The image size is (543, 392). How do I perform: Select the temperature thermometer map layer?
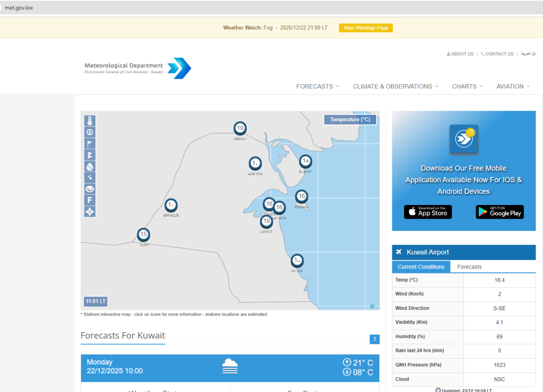pyautogui.click(x=90, y=121)
